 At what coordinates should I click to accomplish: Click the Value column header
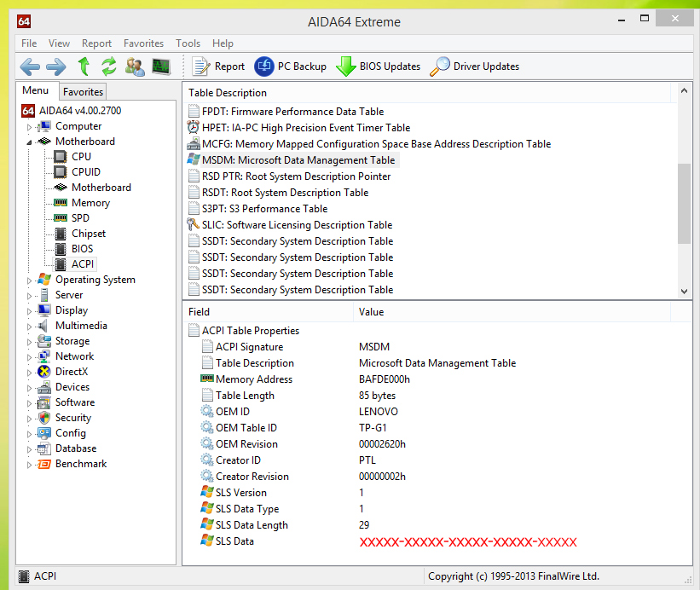(372, 312)
